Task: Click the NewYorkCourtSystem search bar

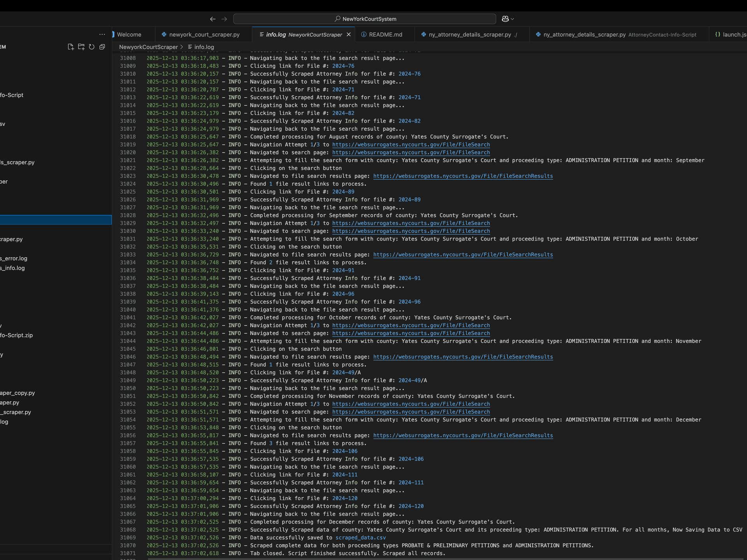Action: pyautogui.click(x=365, y=19)
